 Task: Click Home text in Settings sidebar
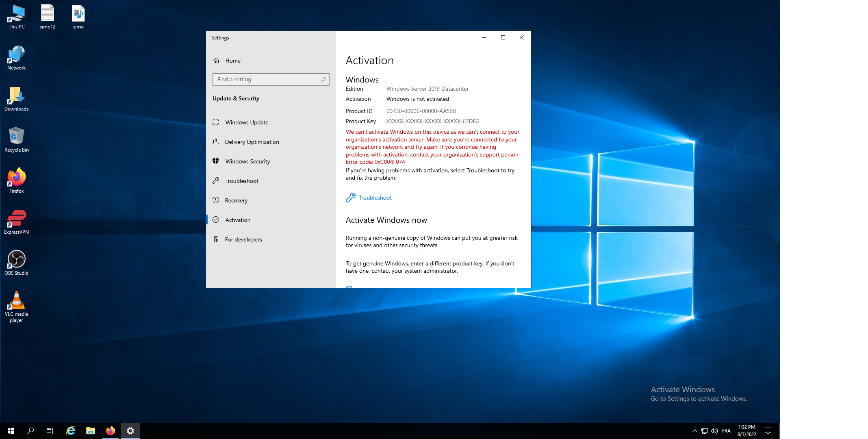233,61
